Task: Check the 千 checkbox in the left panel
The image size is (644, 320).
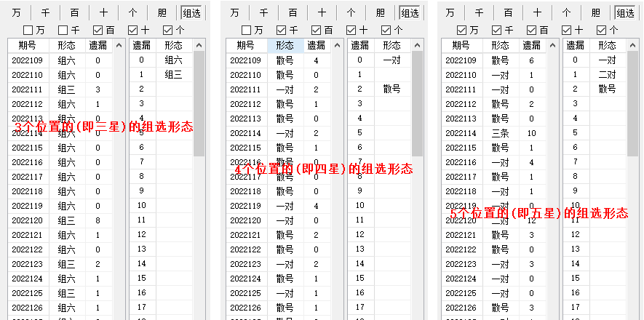Action: click(x=63, y=30)
